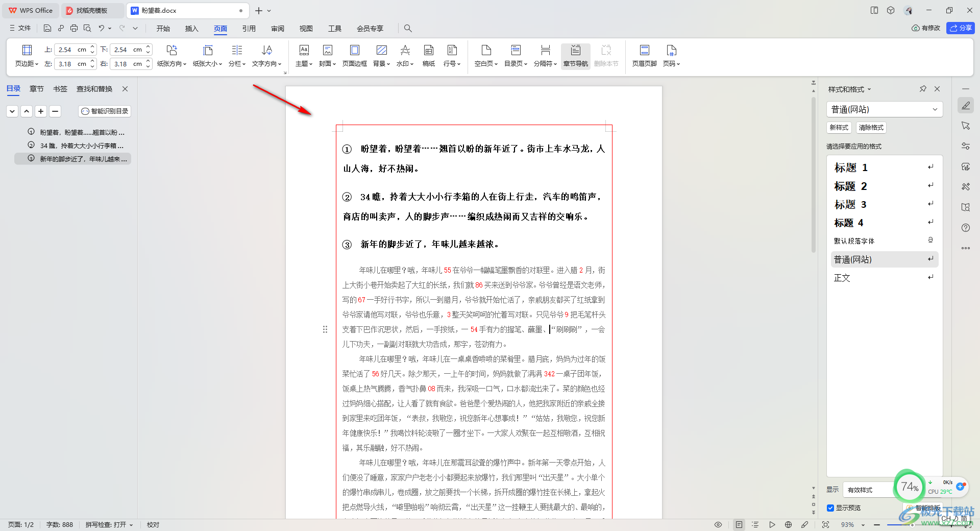Switch to the 找稻壳模板 window tab
980x531 pixels.
click(92, 11)
